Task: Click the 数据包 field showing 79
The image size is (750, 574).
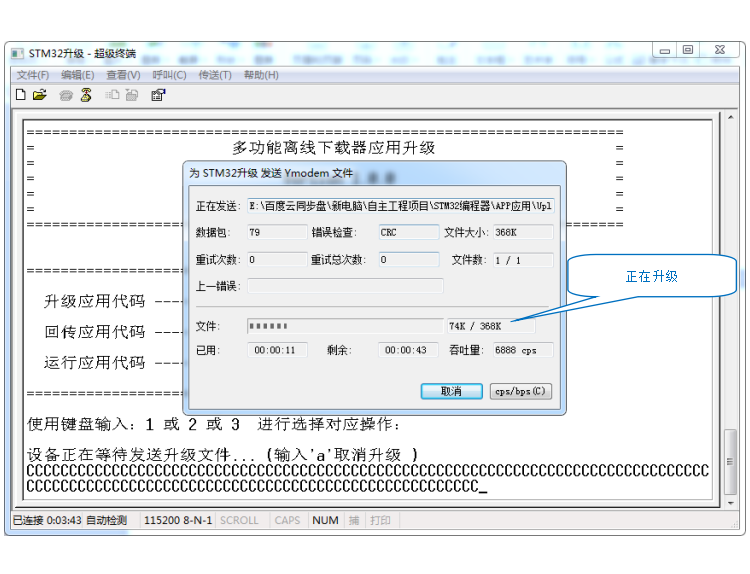Action: point(277,232)
